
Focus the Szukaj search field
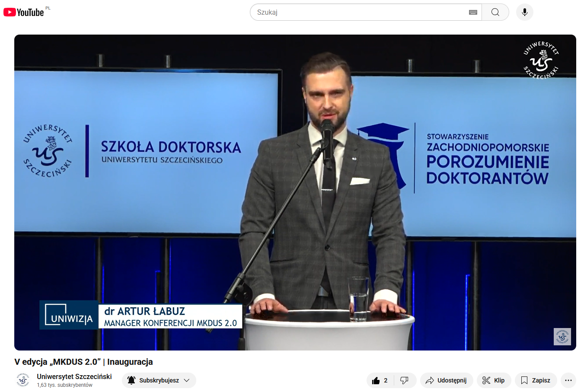359,12
